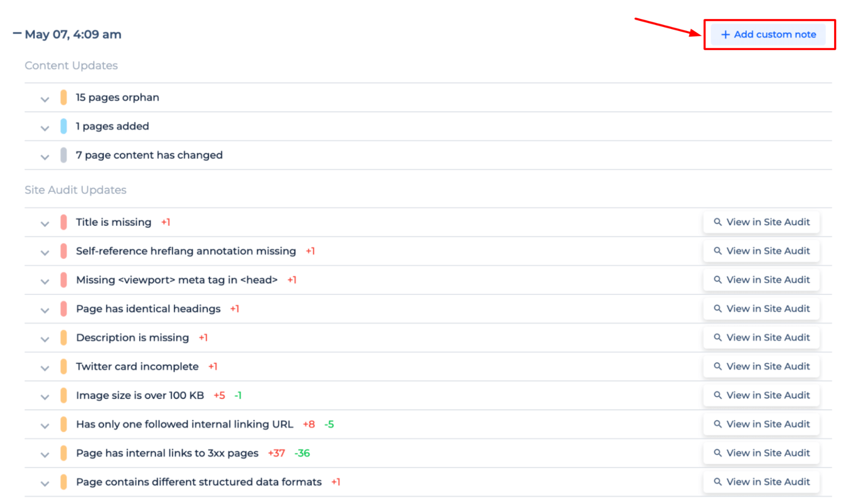
Task: Click the Add custom note button
Action: pyautogui.click(x=768, y=34)
